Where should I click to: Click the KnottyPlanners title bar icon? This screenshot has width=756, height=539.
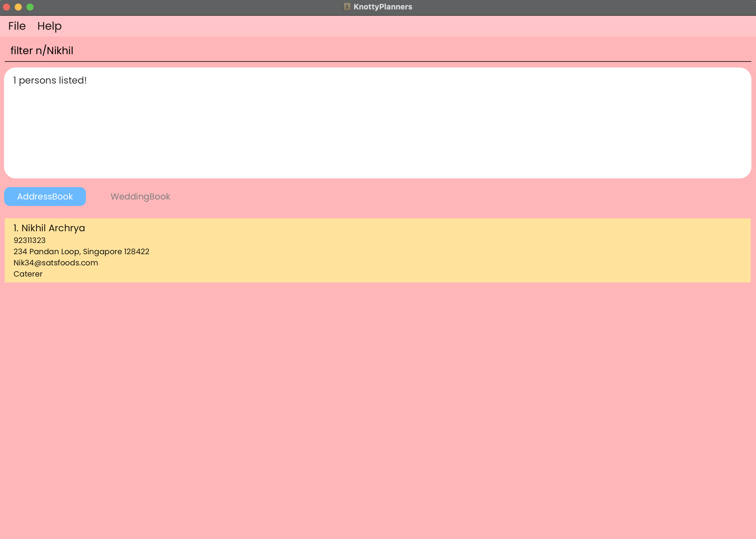pos(347,7)
